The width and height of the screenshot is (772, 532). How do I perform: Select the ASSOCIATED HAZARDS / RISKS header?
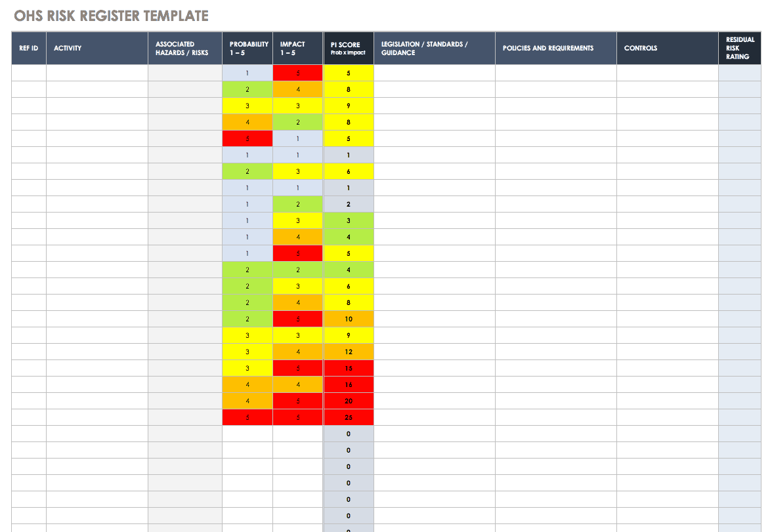tap(184, 47)
